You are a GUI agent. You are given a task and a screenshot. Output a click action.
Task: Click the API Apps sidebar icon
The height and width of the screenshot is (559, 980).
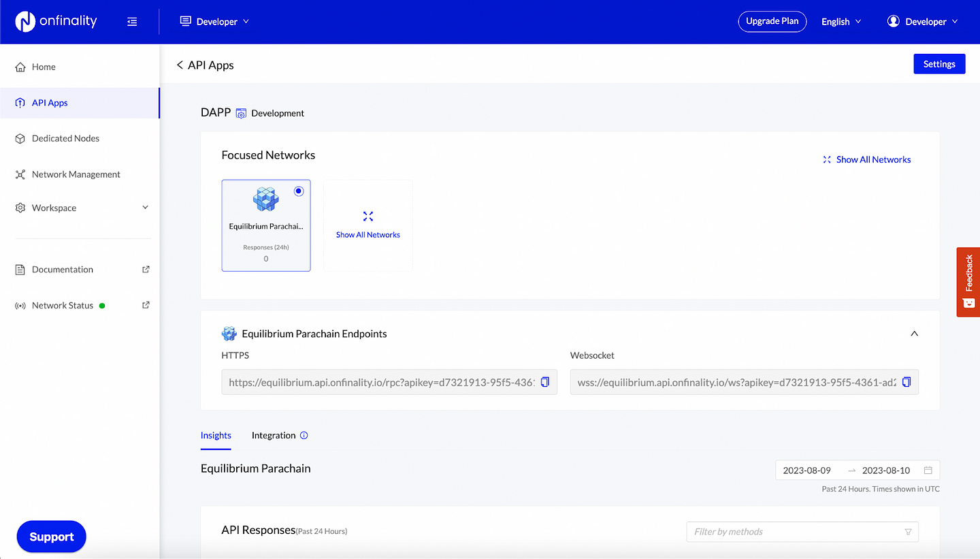tap(20, 103)
